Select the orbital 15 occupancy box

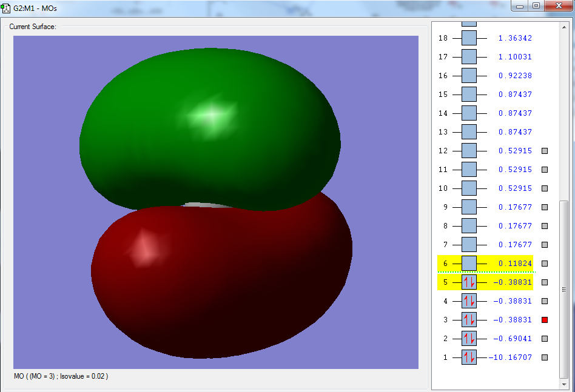click(469, 95)
